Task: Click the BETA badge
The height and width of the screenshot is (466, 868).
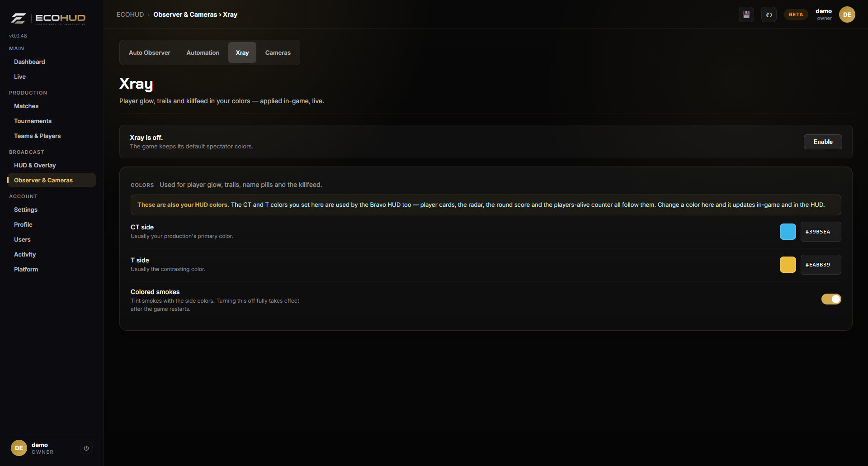Action: pyautogui.click(x=796, y=14)
